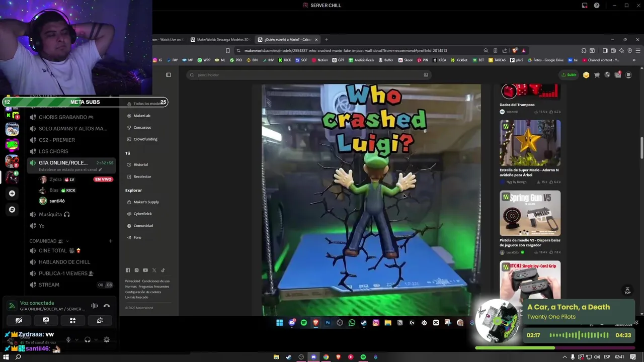Open Spring Gun V5 model thumbnail

click(x=530, y=213)
